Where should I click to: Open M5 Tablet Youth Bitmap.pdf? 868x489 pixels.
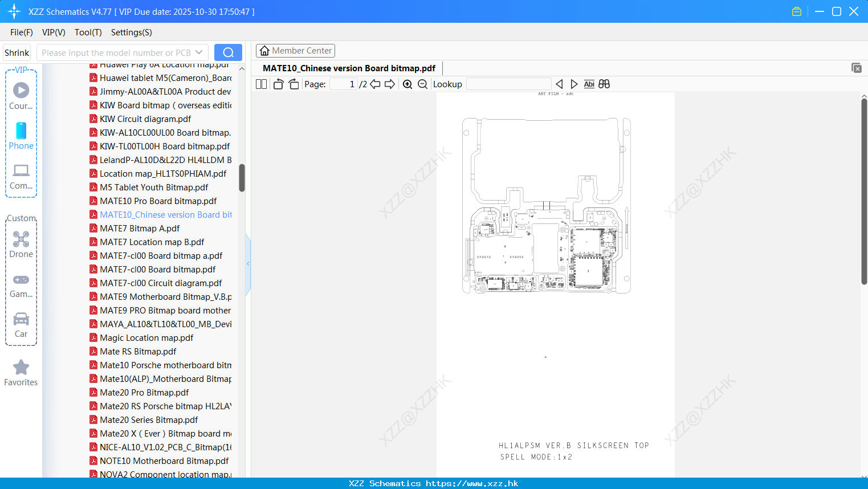(x=154, y=187)
